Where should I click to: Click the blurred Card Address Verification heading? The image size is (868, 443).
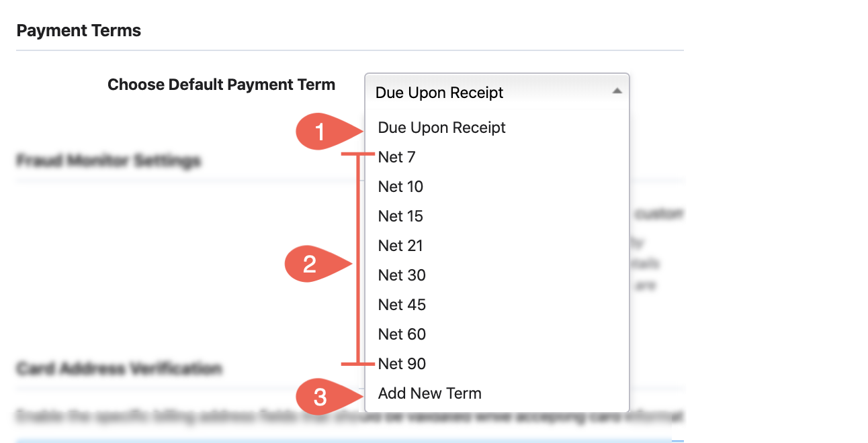pyautogui.click(x=118, y=368)
